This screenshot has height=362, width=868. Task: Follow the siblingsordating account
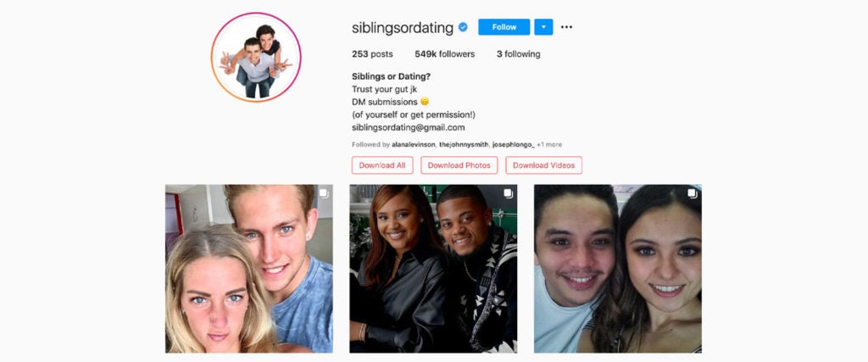click(x=504, y=27)
